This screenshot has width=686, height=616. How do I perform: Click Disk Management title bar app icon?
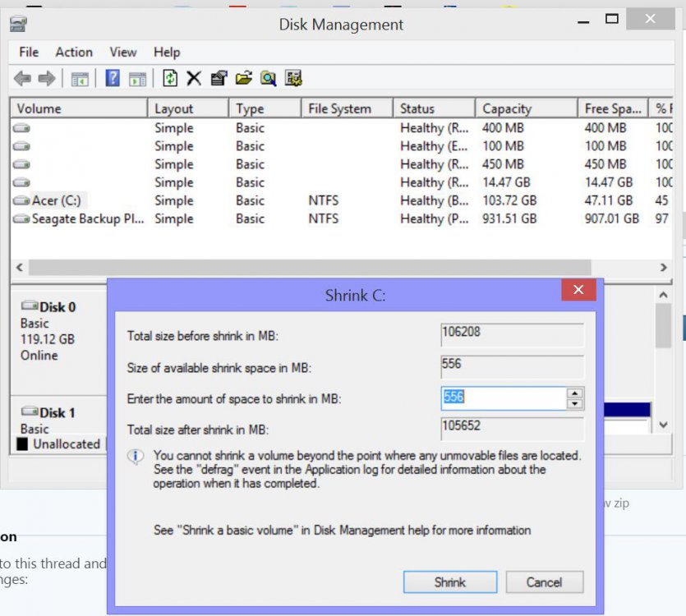18,24
